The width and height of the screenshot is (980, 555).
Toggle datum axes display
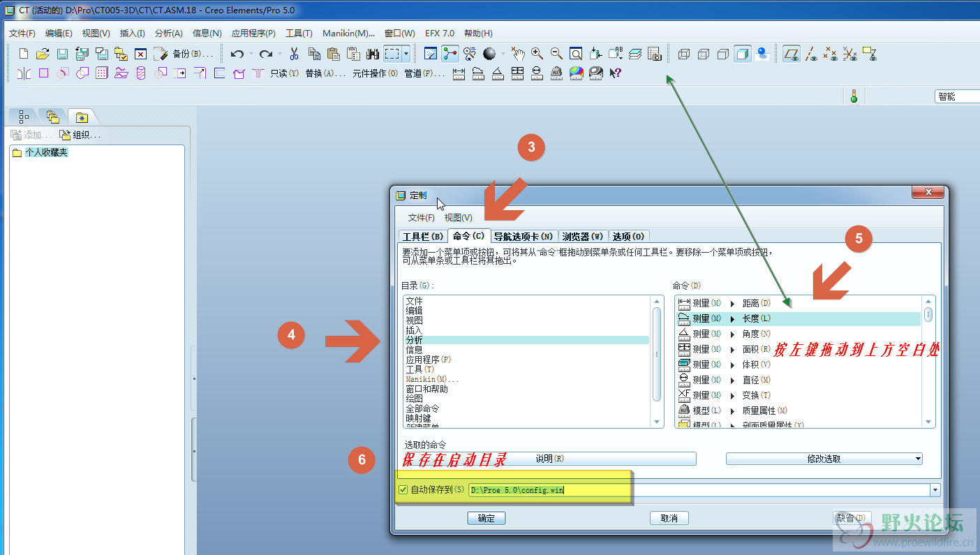(x=811, y=54)
